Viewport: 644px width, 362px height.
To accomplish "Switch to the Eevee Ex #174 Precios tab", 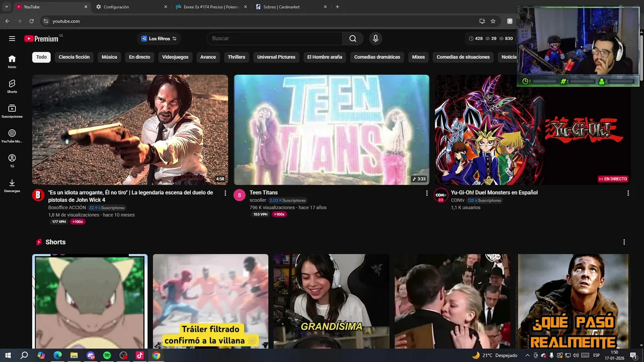I will point(211,7).
